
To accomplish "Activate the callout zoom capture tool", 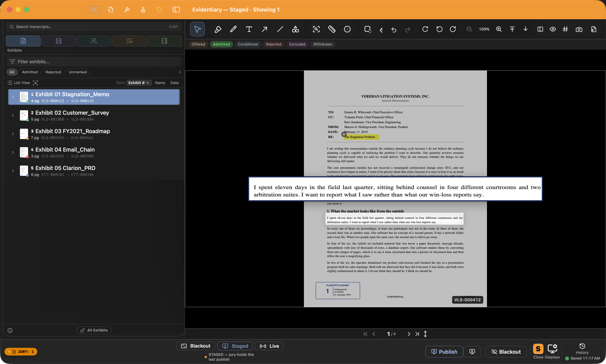I will (316, 29).
